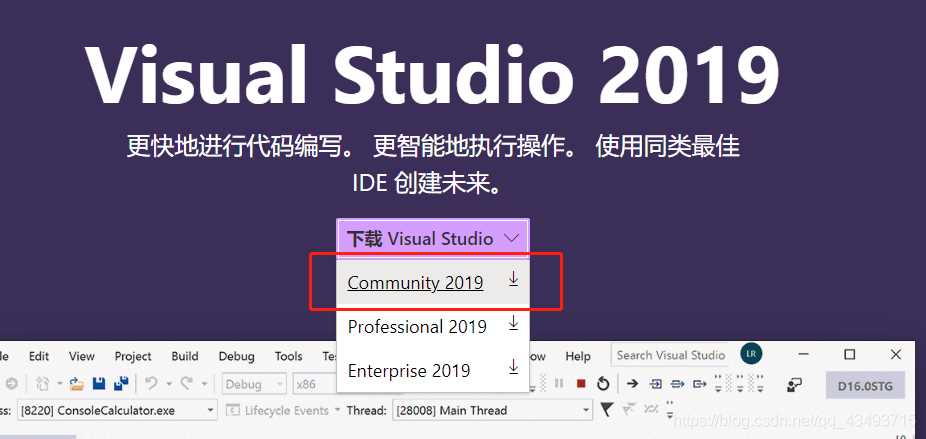The width and height of the screenshot is (926, 439).
Task: Expand the Redo history dropdown arrow
Action: [204, 384]
